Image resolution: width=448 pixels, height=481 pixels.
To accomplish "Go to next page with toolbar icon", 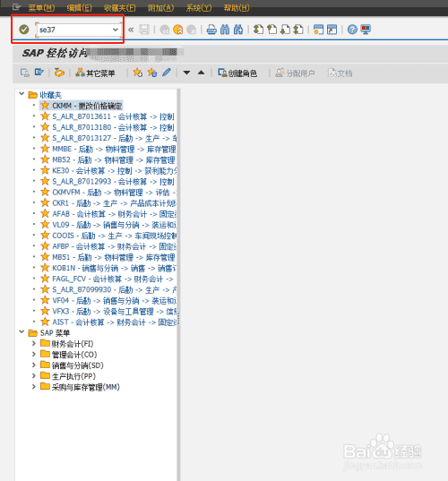I will (285, 30).
